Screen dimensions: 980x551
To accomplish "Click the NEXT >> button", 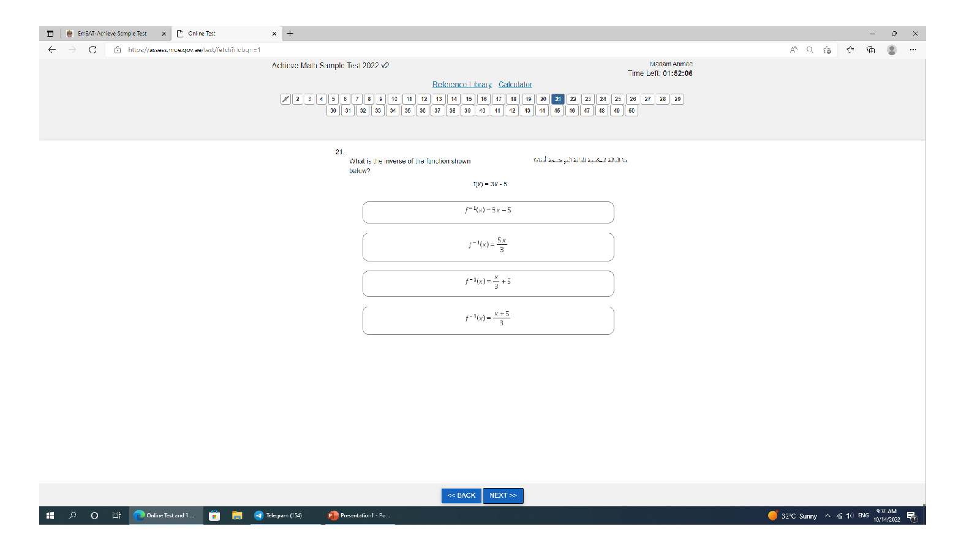I will click(503, 495).
